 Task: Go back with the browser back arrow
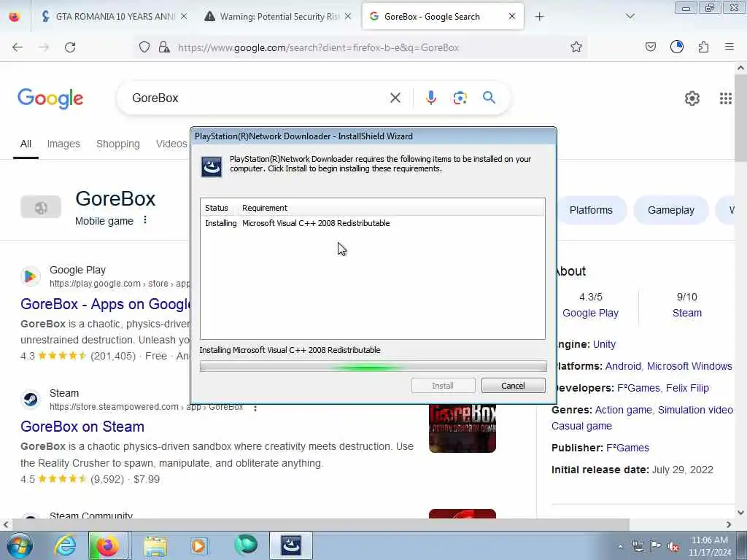point(18,47)
